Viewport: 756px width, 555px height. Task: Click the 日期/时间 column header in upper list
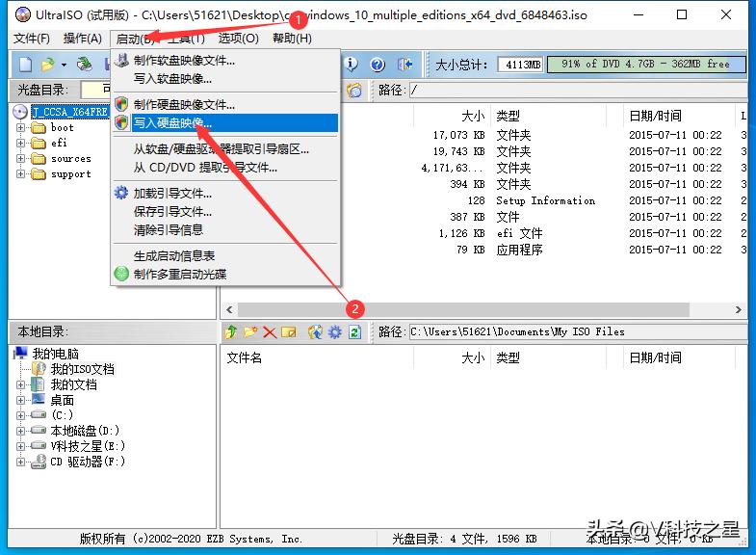[x=679, y=116]
